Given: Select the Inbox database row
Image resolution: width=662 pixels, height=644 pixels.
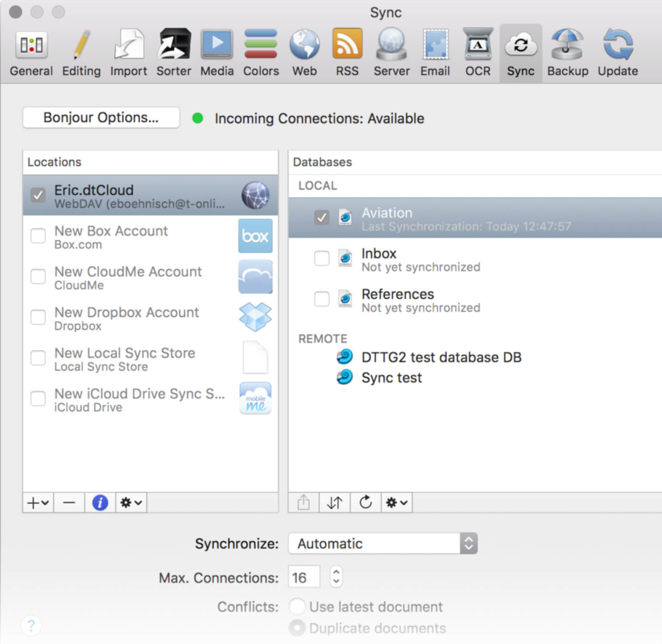Looking at the screenshot, I should [475, 259].
